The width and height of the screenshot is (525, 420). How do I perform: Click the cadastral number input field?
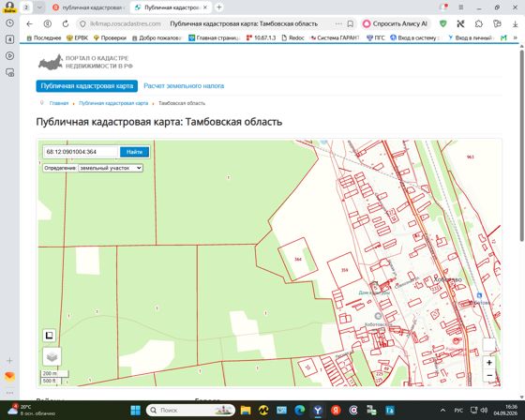point(82,152)
